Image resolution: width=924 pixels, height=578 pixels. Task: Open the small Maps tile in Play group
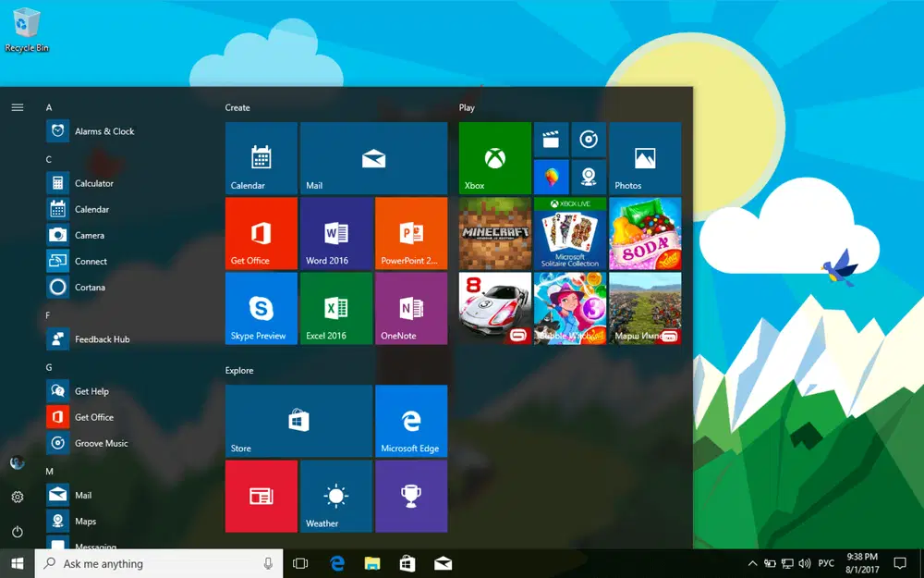(x=589, y=177)
